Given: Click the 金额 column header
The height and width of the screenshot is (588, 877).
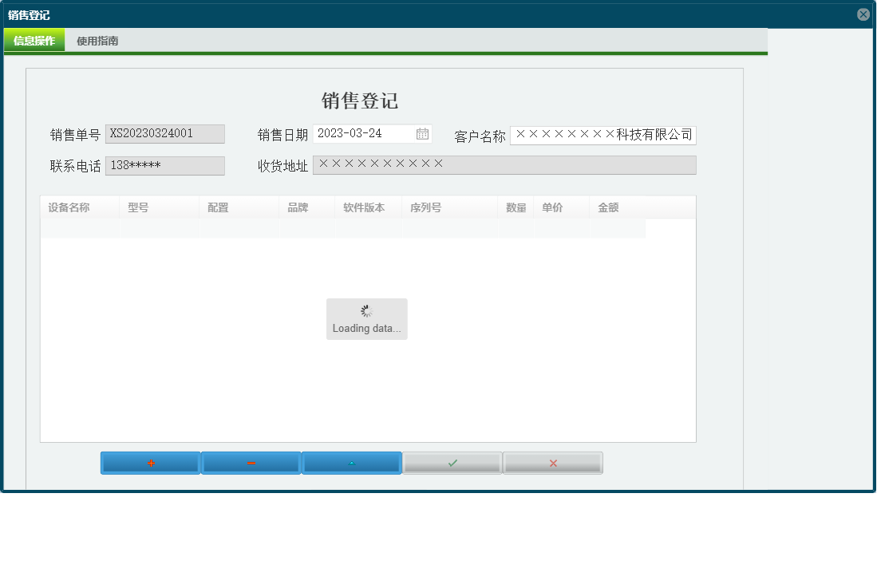Looking at the screenshot, I should coord(607,207).
